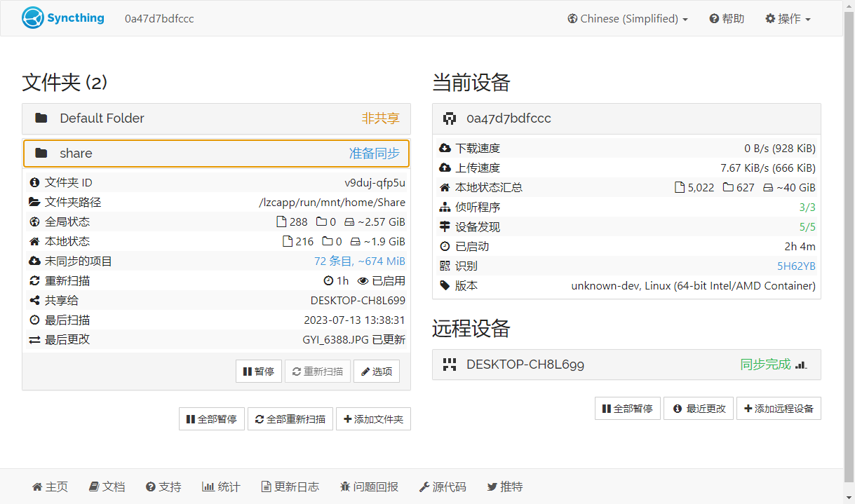Open the 72 条目 out-of-sync items link
855x504 pixels.
(x=360, y=261)
